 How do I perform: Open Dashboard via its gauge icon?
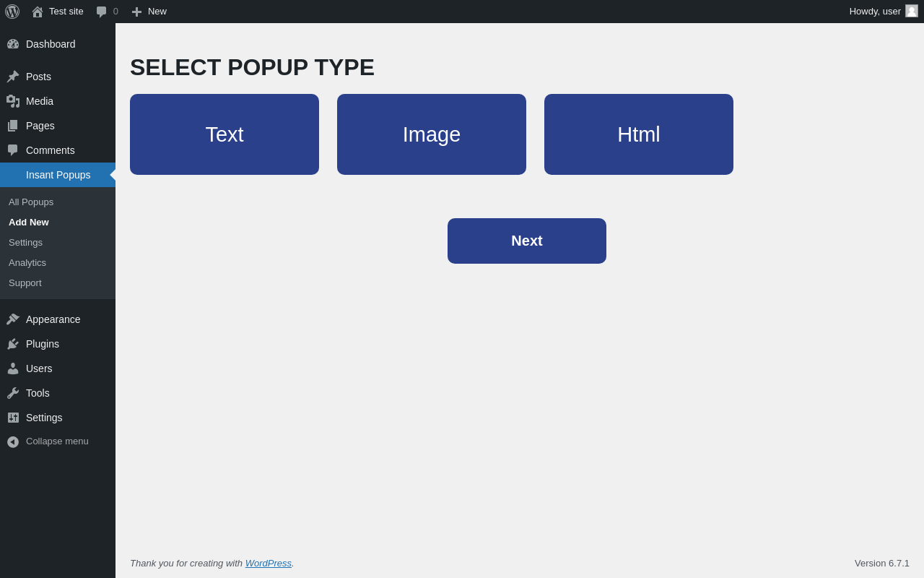click(x=13, y=44)
